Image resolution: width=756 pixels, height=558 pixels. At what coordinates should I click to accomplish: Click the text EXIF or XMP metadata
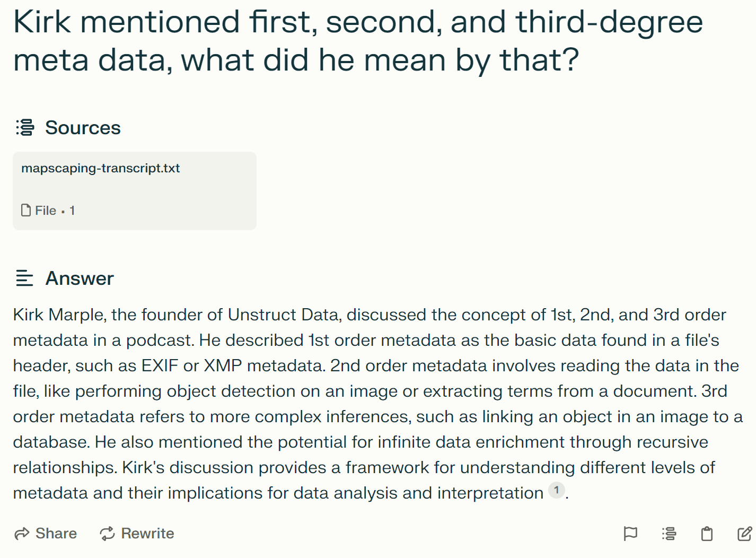pos(233,365)
